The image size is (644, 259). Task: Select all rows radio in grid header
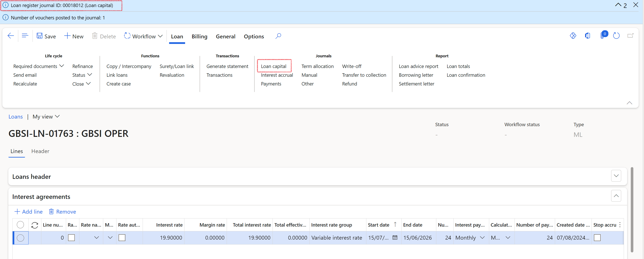click(x=20, y=225)
